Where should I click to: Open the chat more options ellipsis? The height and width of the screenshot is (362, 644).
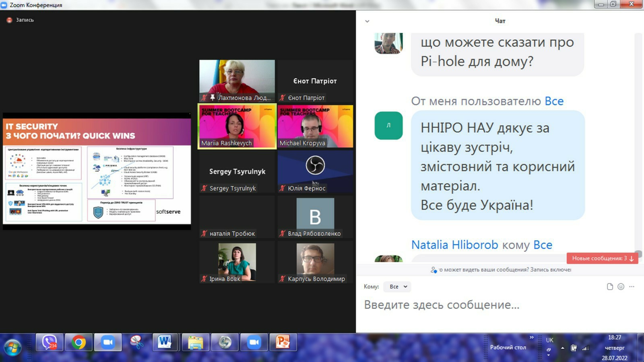(x=632, y=287)
